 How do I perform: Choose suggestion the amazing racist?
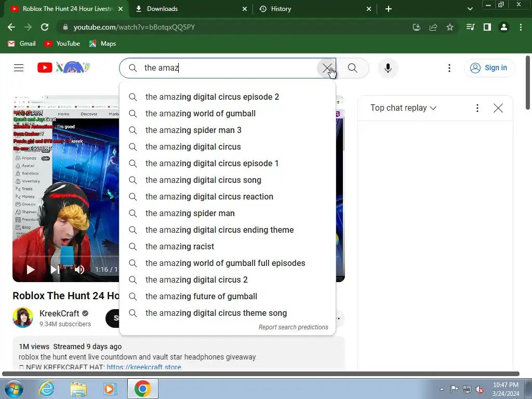coord(228,247)
